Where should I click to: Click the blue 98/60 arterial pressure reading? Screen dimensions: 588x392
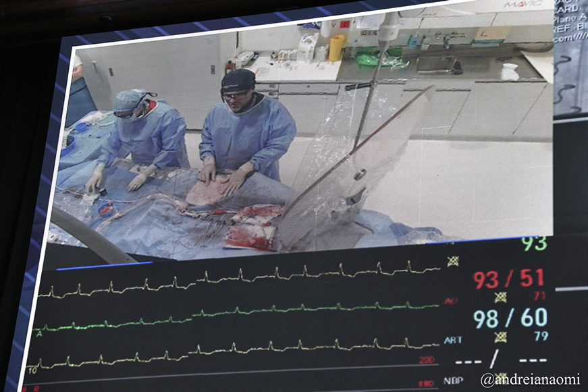click(x=510, y=318)
